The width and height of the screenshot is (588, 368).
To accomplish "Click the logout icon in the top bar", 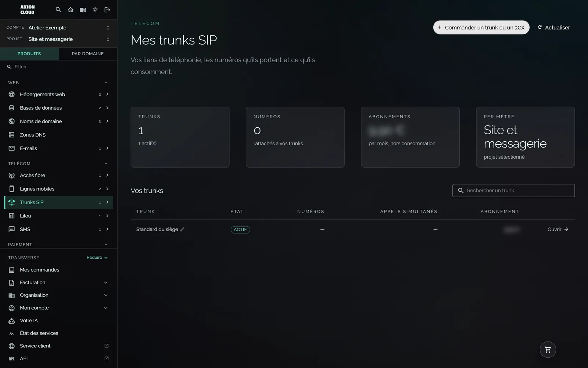I will [107, 10].
